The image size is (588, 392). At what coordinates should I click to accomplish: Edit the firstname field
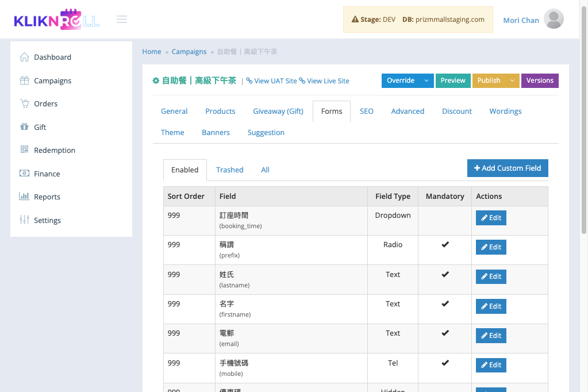[491, 306]
